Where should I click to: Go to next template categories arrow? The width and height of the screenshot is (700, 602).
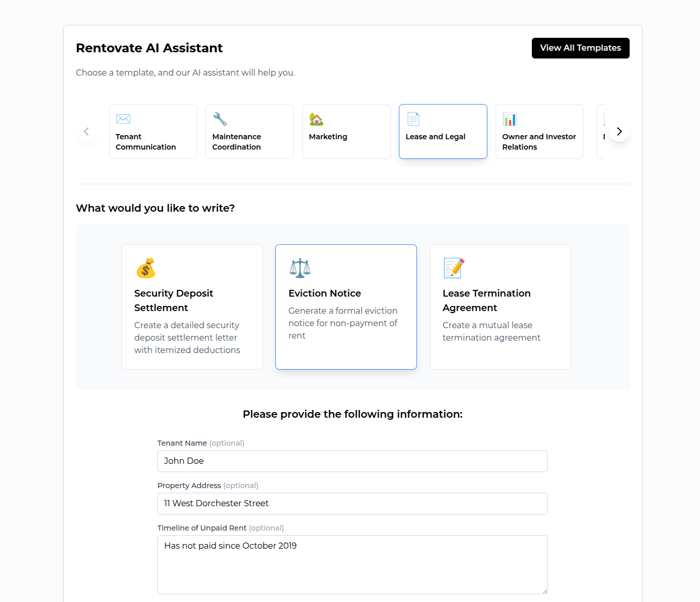tap(619, 131)
